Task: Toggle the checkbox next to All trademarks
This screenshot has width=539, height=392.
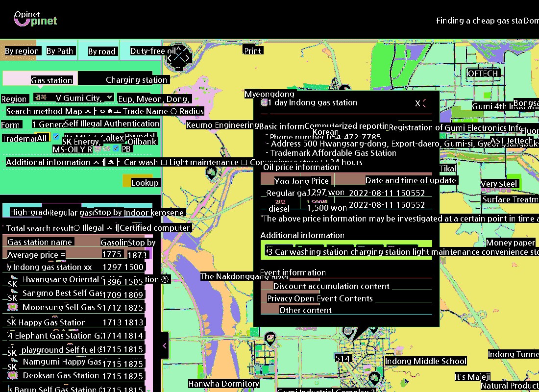Action: pos(56,137)
